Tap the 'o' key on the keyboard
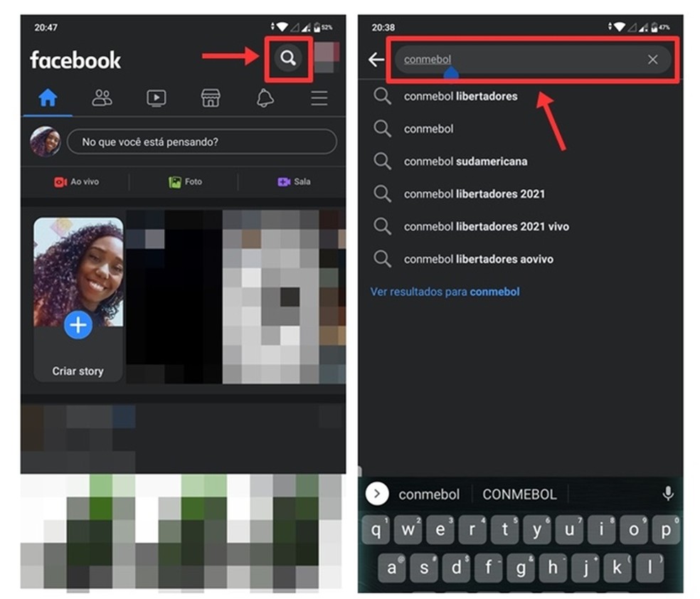 click(633, 530)
